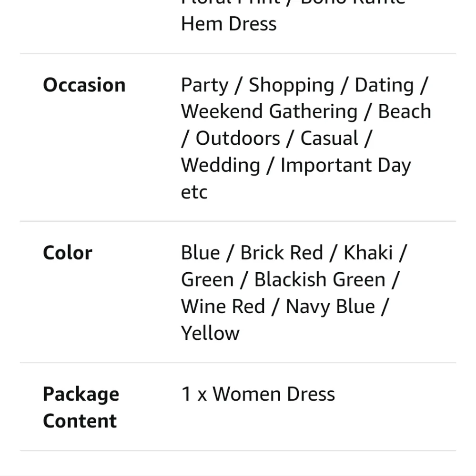Image resolution: width=476 pixels, height=476 pixels.
Task: Click the "Navy Blue" color name
Action: click(x=330, y=306)
